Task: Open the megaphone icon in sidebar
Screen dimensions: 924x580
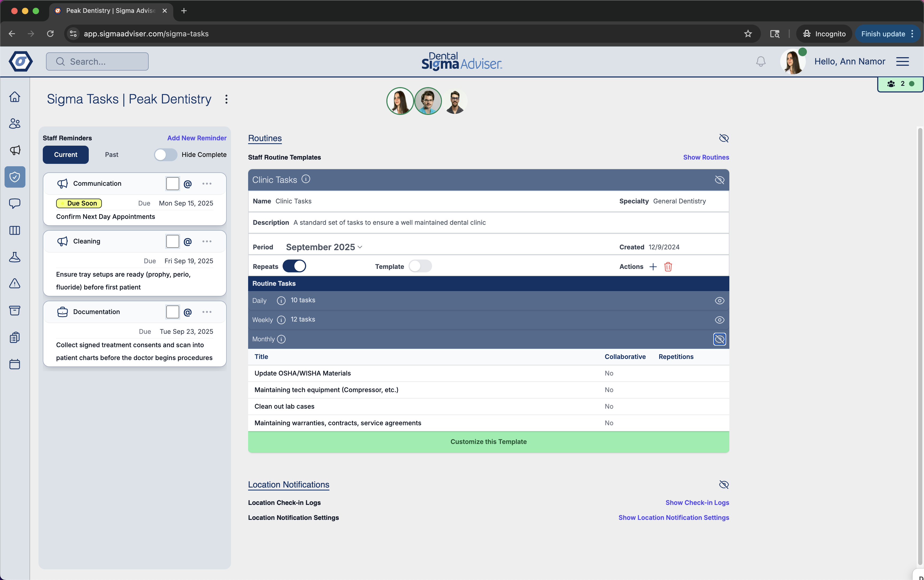Action: point(15,150)
